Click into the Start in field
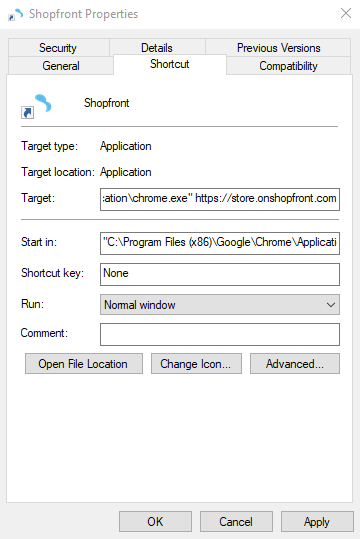The width and height of the screenshot is (360, 539). (220, 243)
